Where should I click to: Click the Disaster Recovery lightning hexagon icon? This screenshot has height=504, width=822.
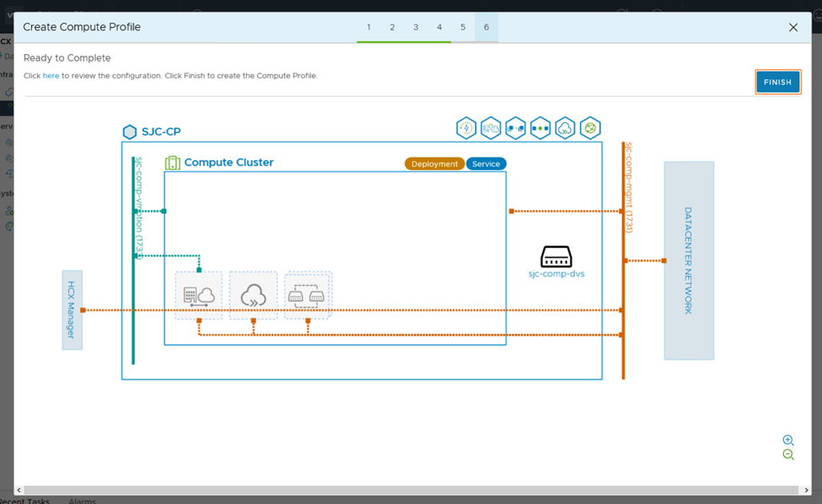(x=466, y=128)
